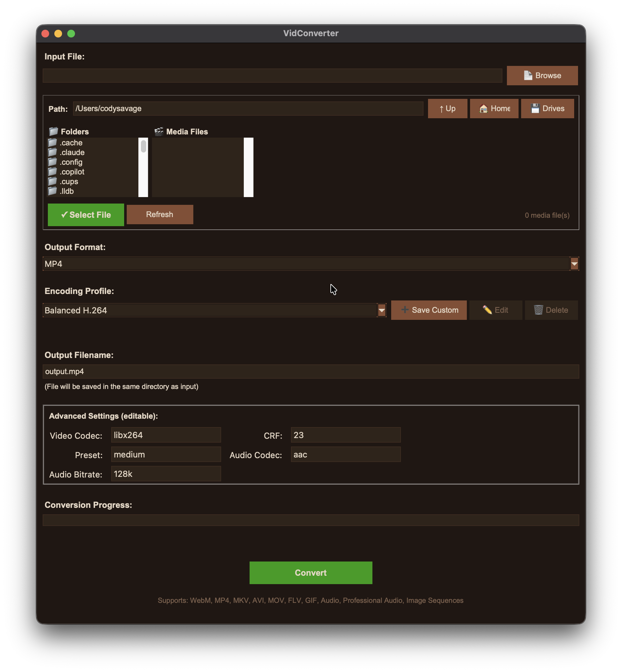The image size is (622, 672).
Task: Click the folder icon beside .claude
Action: tap(52, 152)
